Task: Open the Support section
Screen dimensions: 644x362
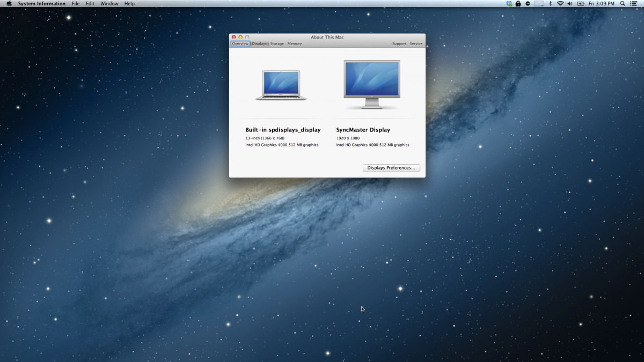Action: click(x=399, y=43)
